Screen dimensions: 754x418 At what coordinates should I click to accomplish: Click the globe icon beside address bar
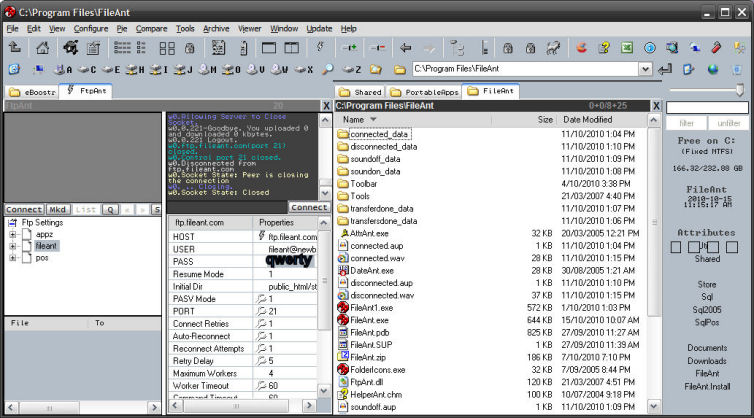pyautogui.click(x=713, y=70)
